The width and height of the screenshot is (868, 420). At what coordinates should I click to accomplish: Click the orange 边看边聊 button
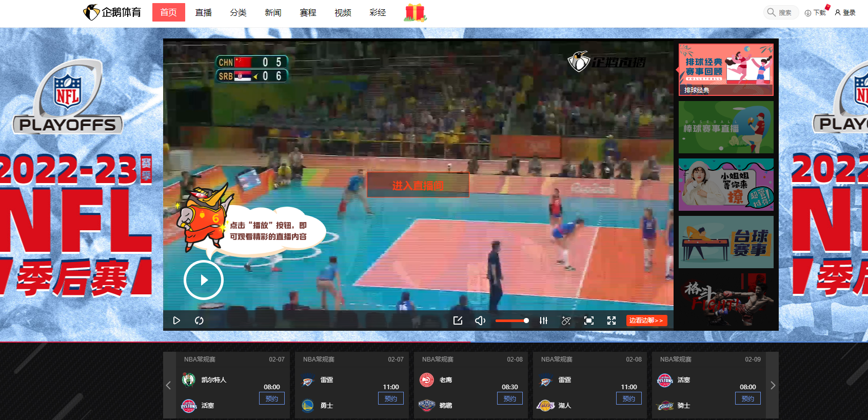click(646, 321)
